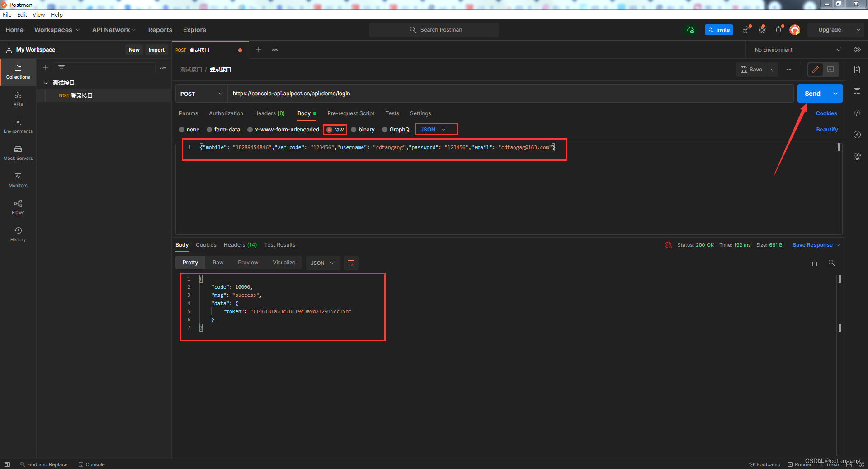Open the tab options ellipsis menu
868x469 pixels.
275,50
